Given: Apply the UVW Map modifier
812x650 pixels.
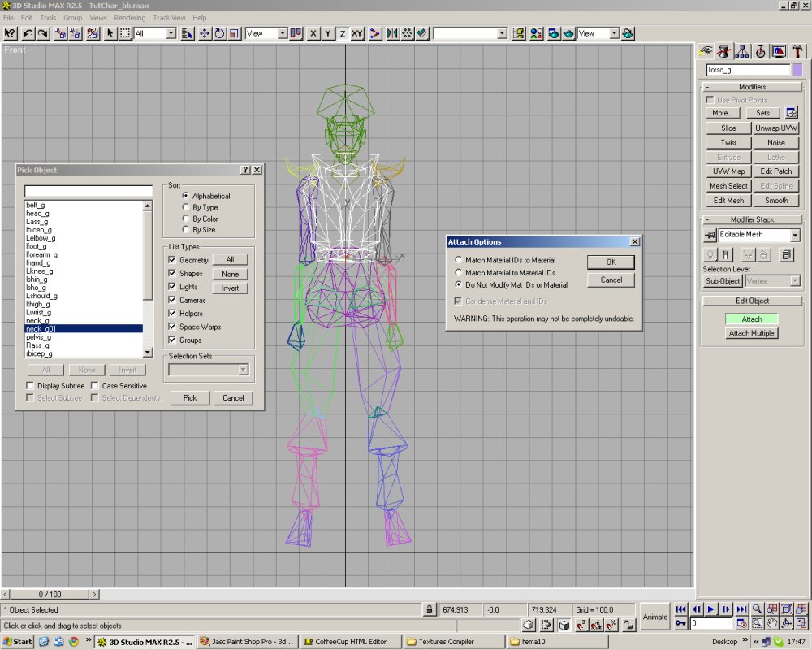Looking at the screenshot, I should [x=728, y=171].
